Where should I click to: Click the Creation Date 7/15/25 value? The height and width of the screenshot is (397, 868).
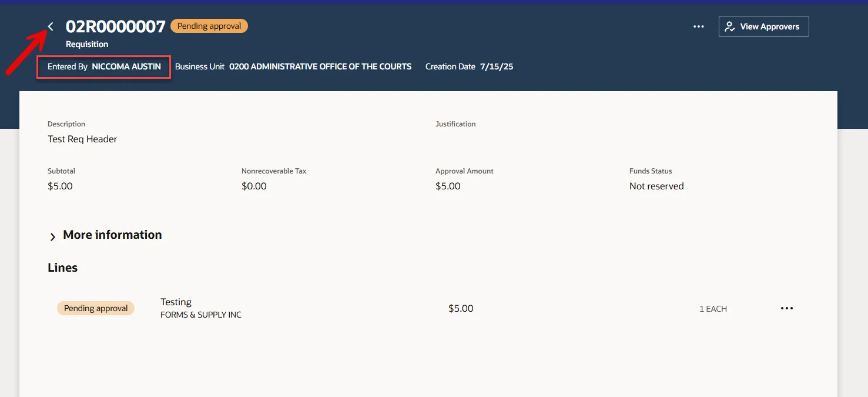pos(497,66)
